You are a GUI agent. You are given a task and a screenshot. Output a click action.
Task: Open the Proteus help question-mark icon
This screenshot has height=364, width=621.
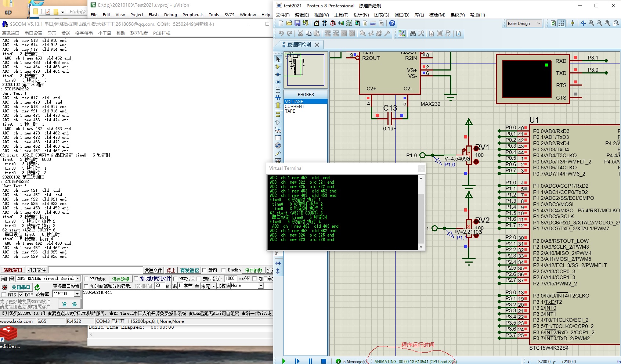point(392,23)
